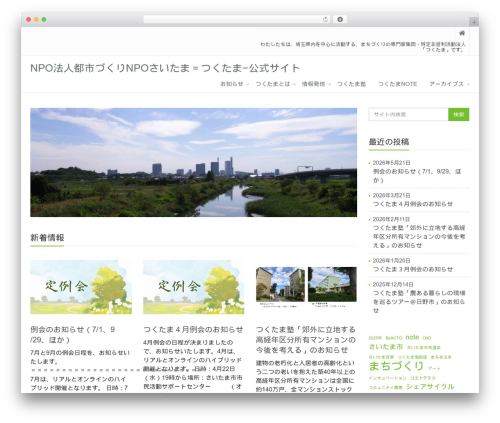This screenshot has width=500, height=423.
Task: Click the browser reload icon
Action: coord(326,19)
